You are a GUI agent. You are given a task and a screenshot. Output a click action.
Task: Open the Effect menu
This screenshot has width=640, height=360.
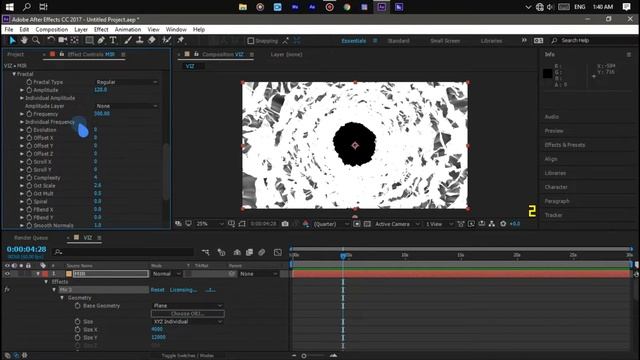pos(101,29)
